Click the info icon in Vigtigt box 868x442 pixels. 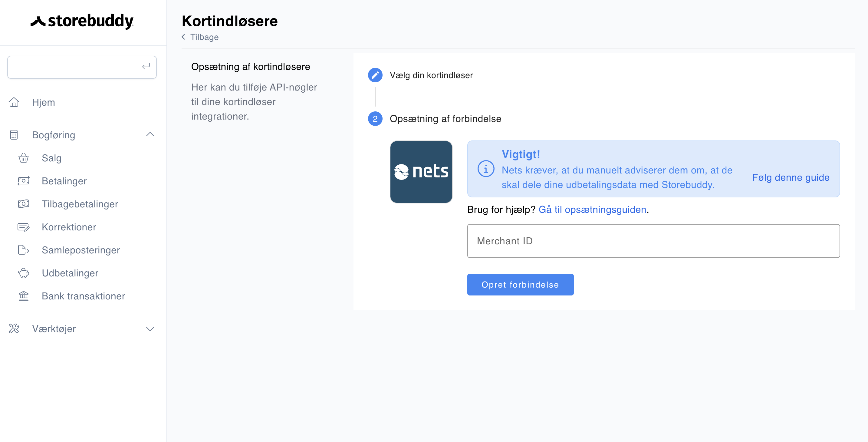point(485,169)
